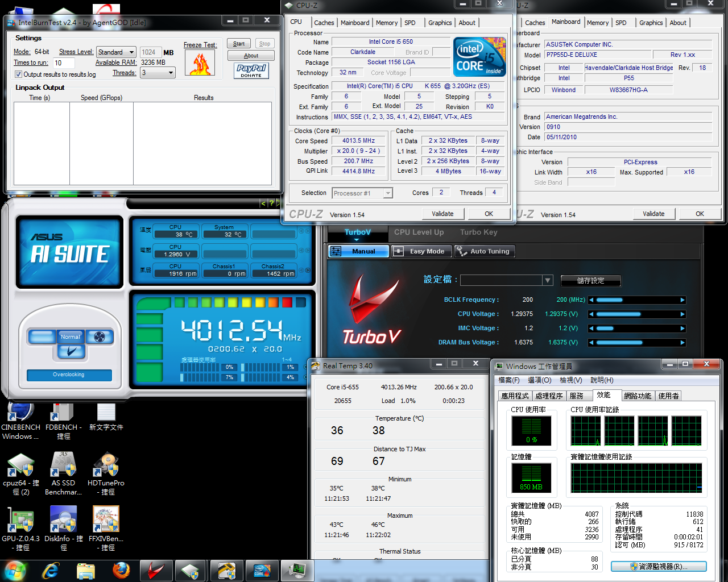Open the FFXIVBench desktop shortcut

[x=106, y=529]
